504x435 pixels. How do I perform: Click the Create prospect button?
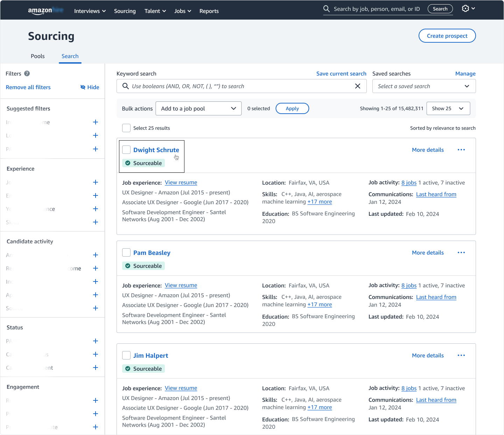click(447, 36)
